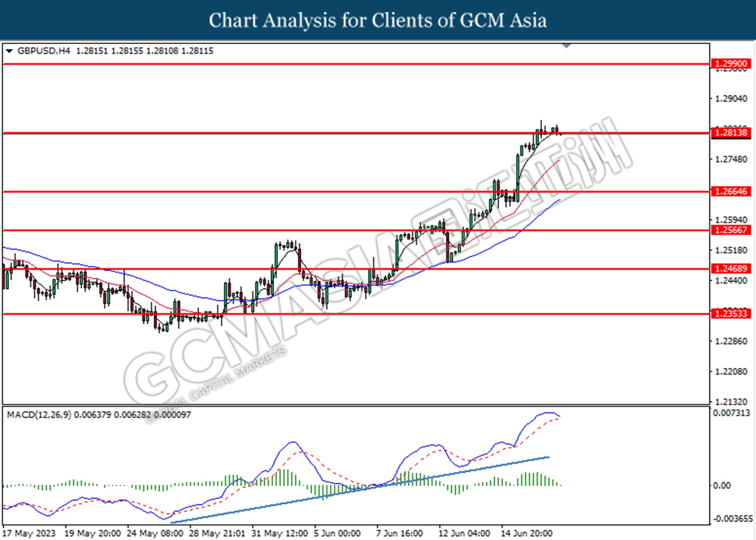Screen dimensions: 756x540
Task: Click the 1.22860 price axis value
Action: pyautogui.click(x=731, y=341)
